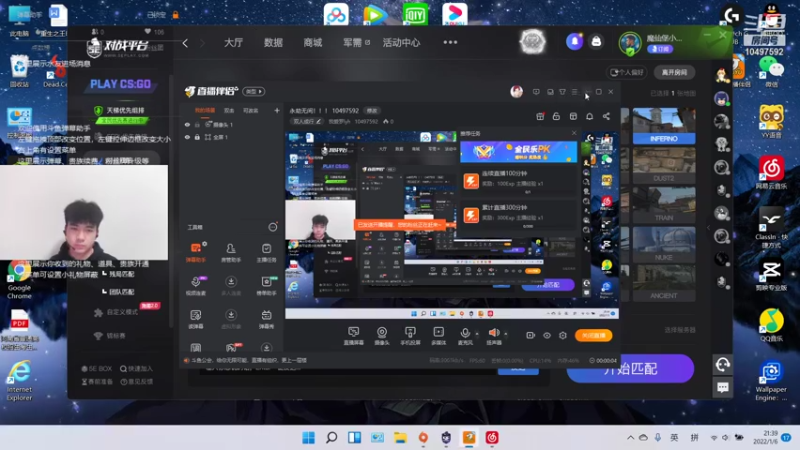Viewport: 800px width, 450px height.
Task: Click the 全民乐PK banner
Action: (518, 152)
